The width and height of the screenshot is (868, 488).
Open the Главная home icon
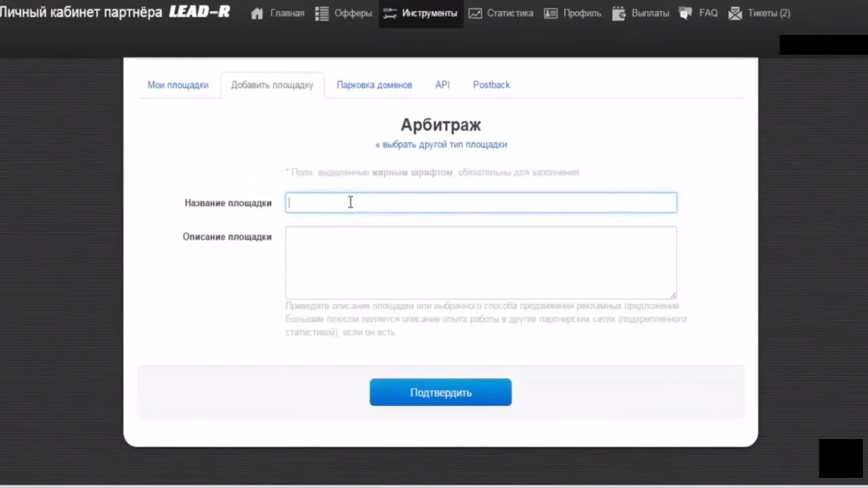[x=257, y=13]
